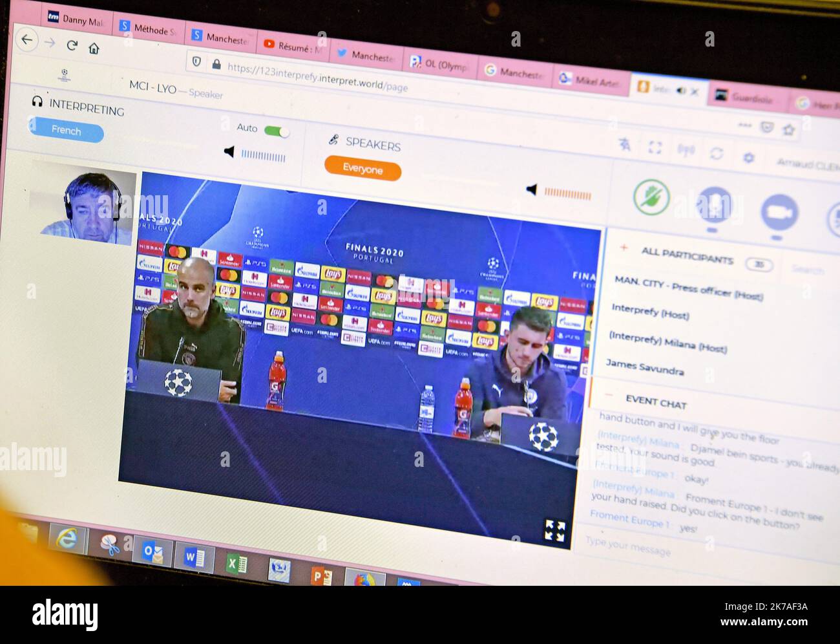Switch to Guardiola browser tab

coord(748,97)
